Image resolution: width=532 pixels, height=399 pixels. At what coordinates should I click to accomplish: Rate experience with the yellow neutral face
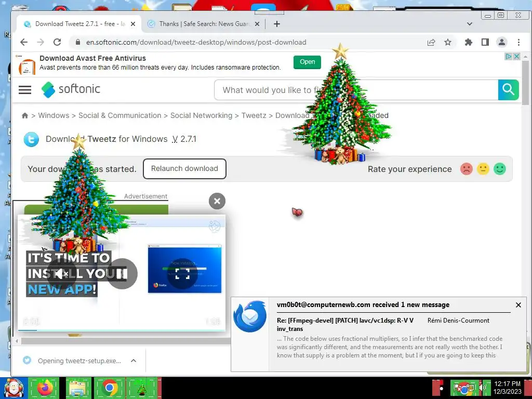(483, 169)
